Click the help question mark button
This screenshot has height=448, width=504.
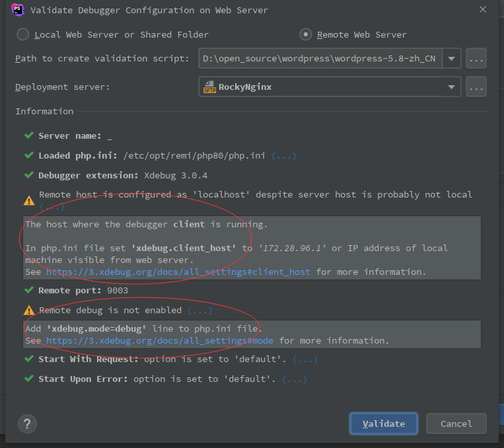[27, 424]
